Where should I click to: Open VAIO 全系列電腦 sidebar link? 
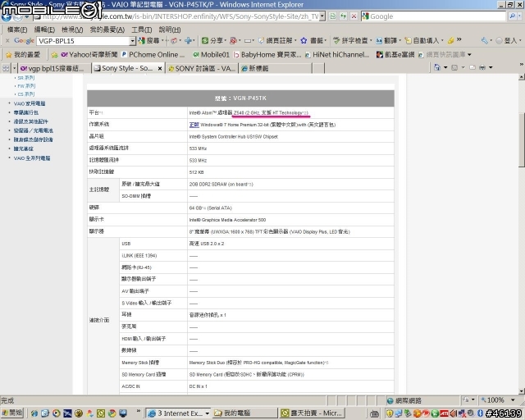pyautogui.click(x=32, y=158)
